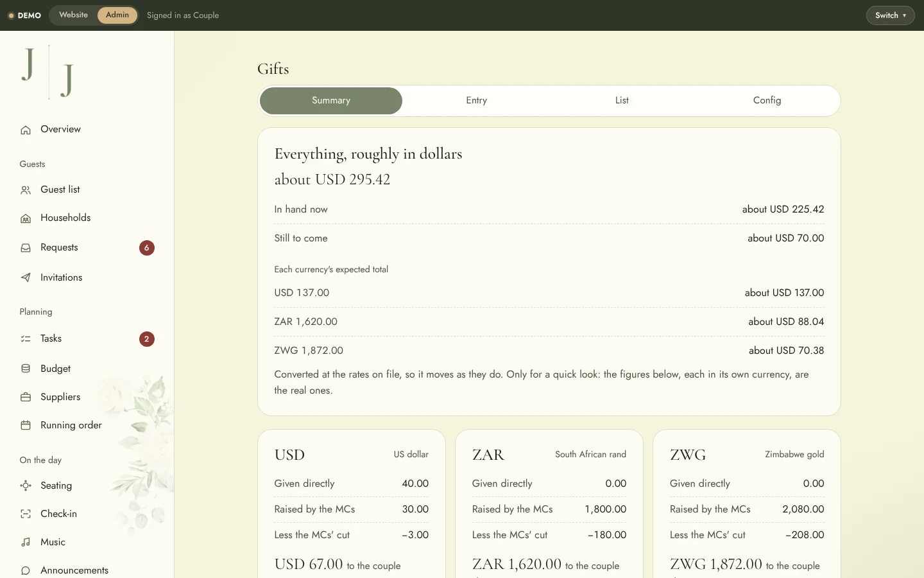Screen dimensions: 924x578
Task: Click the Requests badge showing 6
Action: [x=147, y=248]
